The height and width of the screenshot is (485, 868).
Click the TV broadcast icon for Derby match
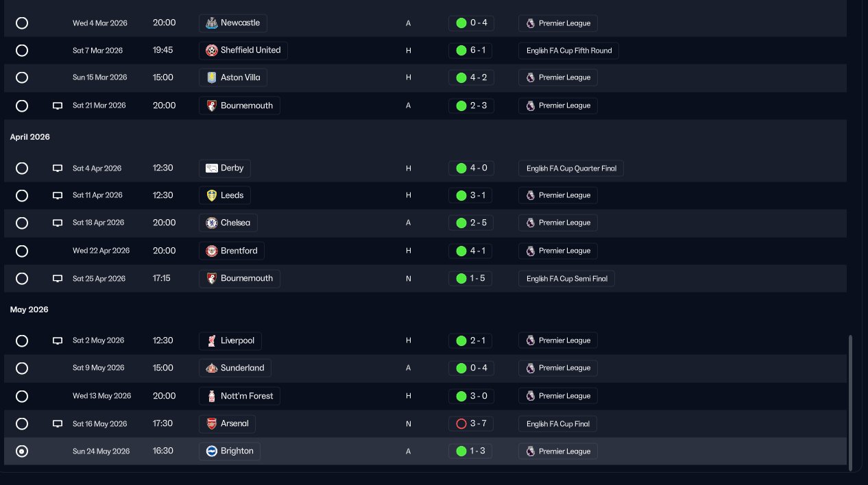tap(58, 169)
